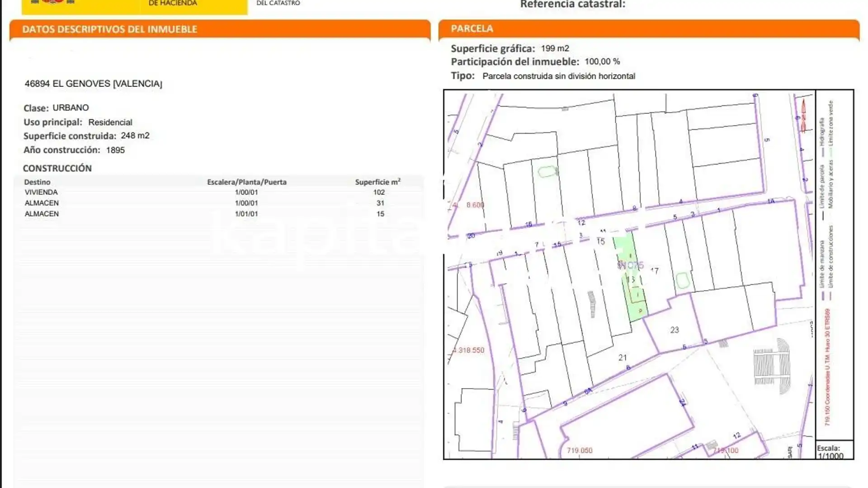The height and width of the screenshot is (488, 868).
Task: Click the ALMACEN row with 31 m2
Action: tap(42, 203)
